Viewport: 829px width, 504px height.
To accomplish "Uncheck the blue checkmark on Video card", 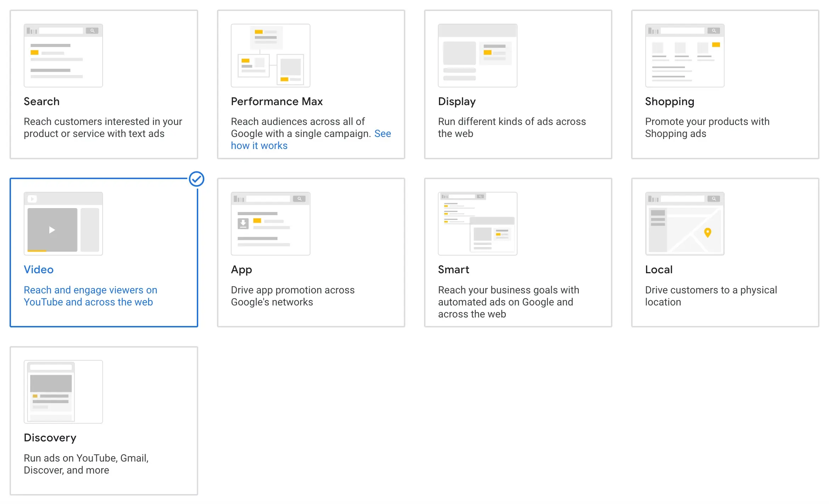I will pyautogui.click(x=196, y=179).
